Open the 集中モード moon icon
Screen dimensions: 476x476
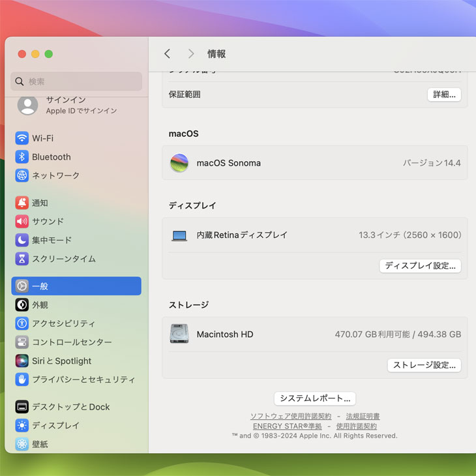[x=22, y=240]
